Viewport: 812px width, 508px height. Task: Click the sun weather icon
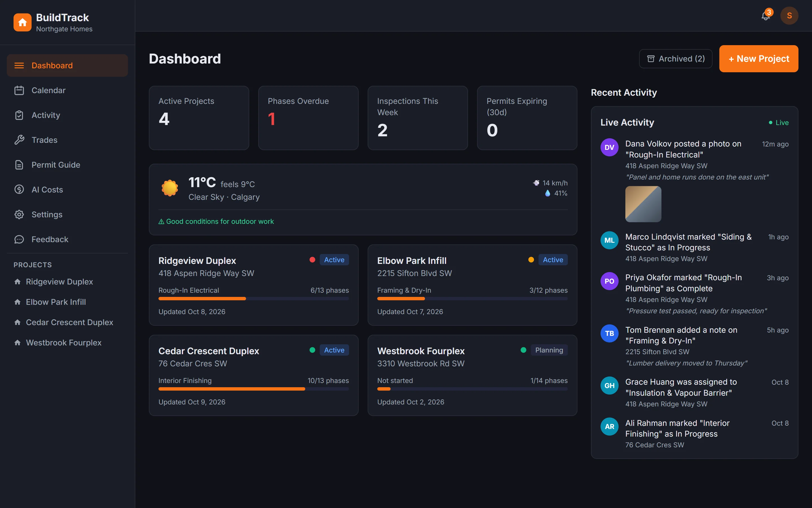coord(170,188)
